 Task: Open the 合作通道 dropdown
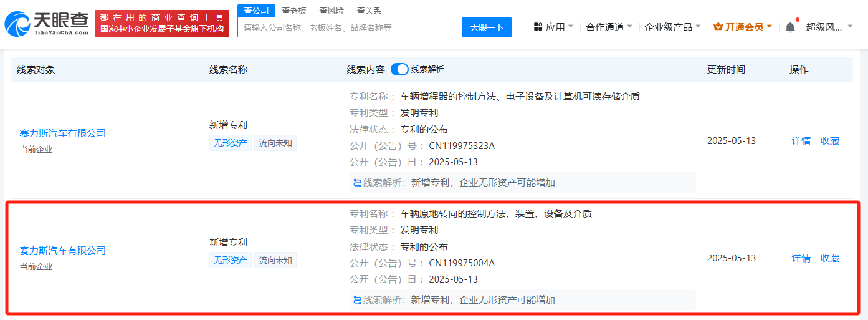pyautogui.click(x=609, y=27)
